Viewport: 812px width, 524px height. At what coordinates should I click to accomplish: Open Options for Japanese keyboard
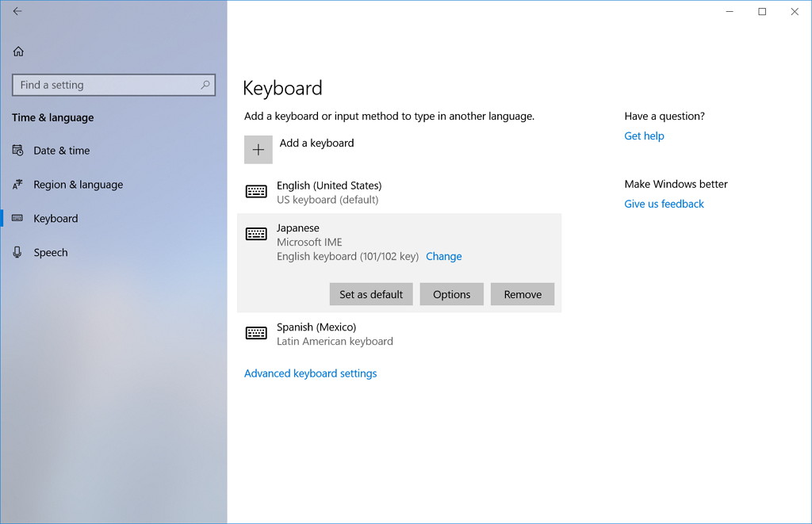(x=451, y=294)
